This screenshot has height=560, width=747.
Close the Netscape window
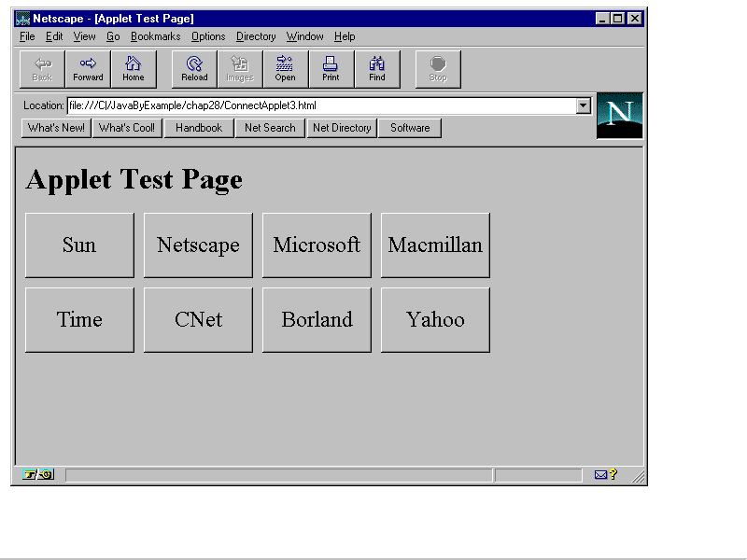635,19
